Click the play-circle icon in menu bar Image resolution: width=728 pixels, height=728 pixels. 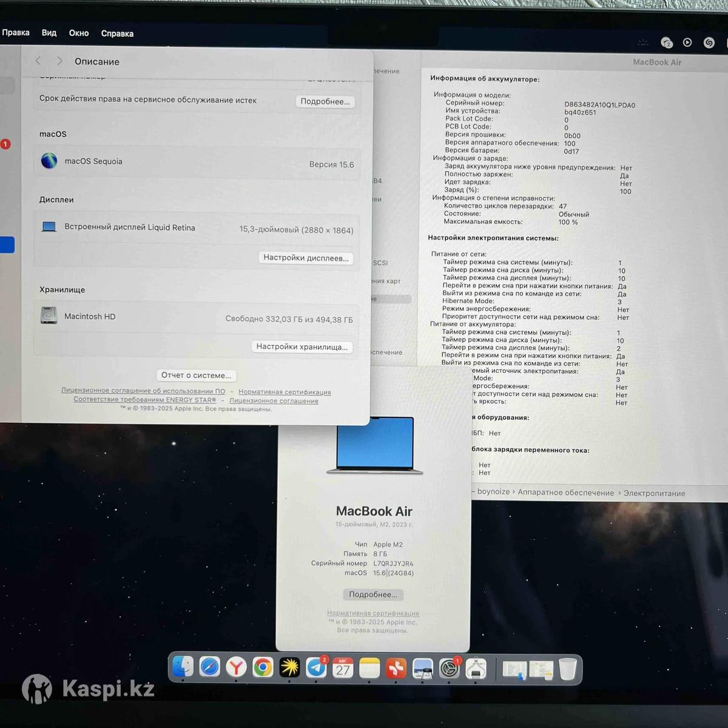point(687,42)
